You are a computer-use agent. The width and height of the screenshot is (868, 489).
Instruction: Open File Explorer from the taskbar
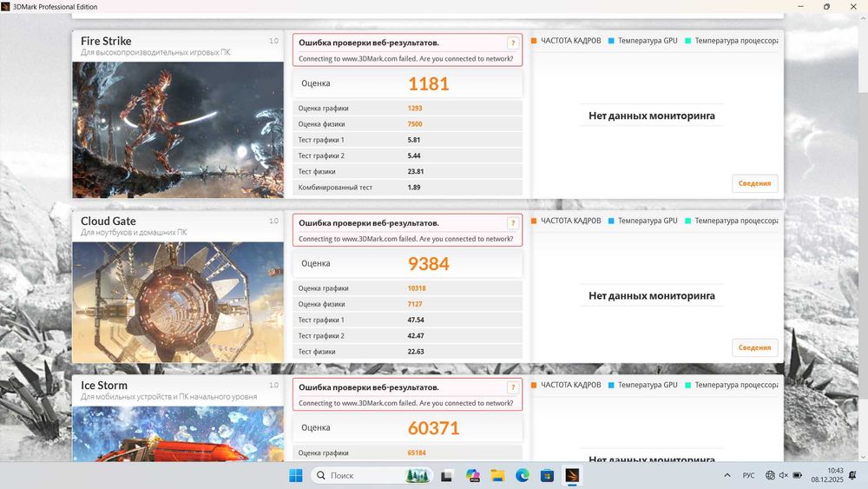[497, 475]
